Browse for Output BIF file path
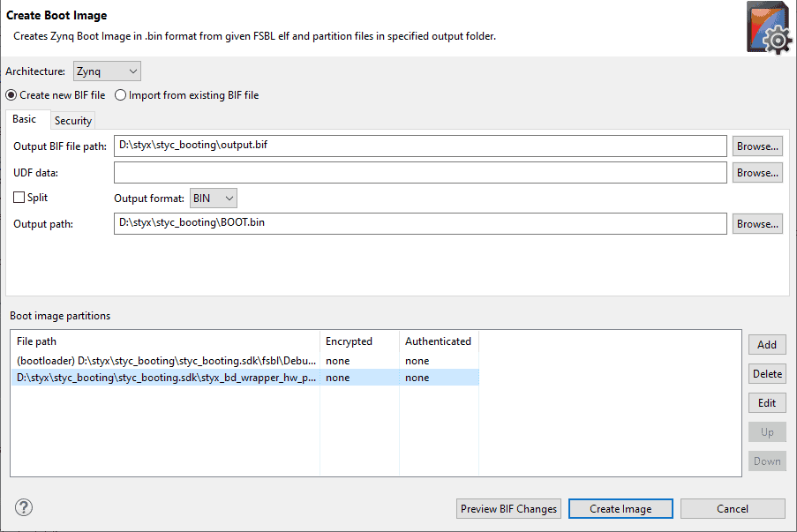The image size is (797, 532). [757, 146]
